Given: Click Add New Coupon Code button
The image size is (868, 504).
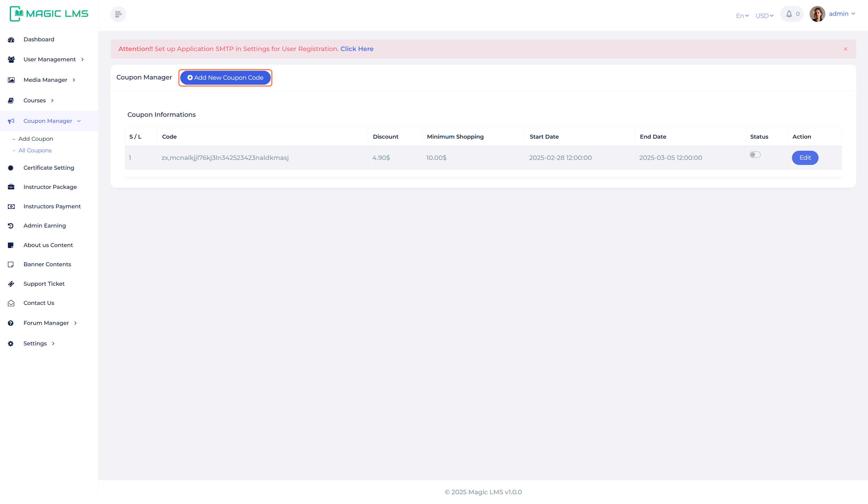Looking at the screenshot, I should pyautogui.click(x=225, y=78).
